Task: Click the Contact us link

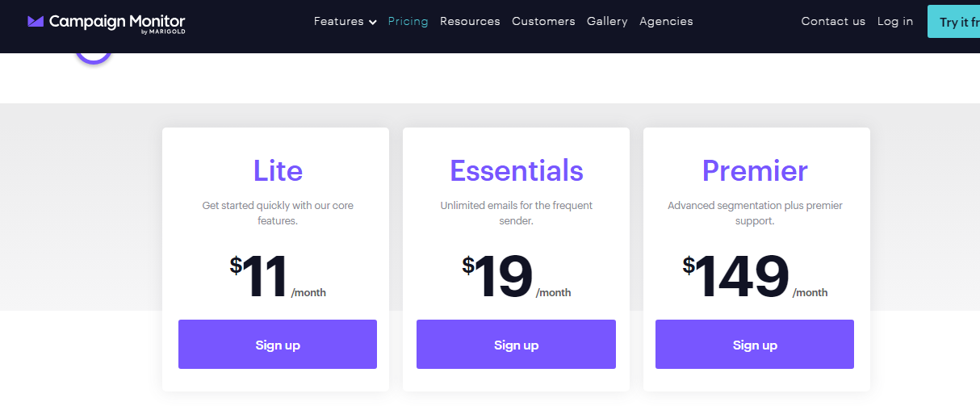Action: 833,22
